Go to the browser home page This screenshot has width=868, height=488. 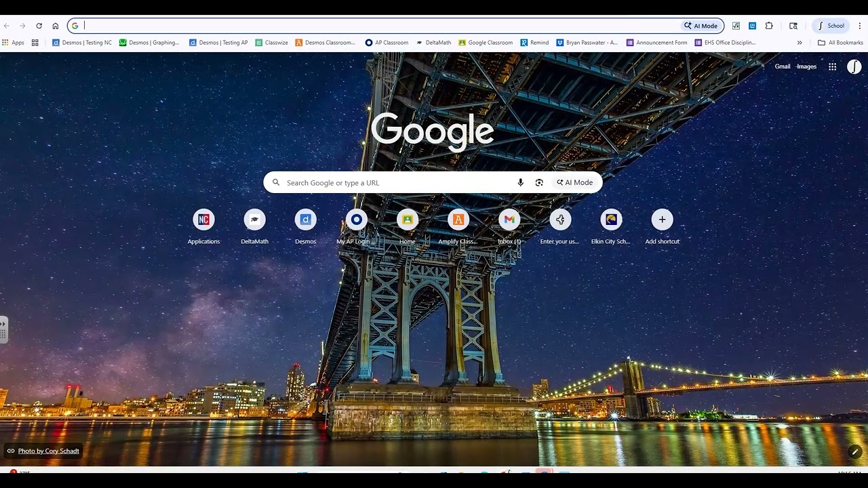pyautogui.click(x=56, y=26)
